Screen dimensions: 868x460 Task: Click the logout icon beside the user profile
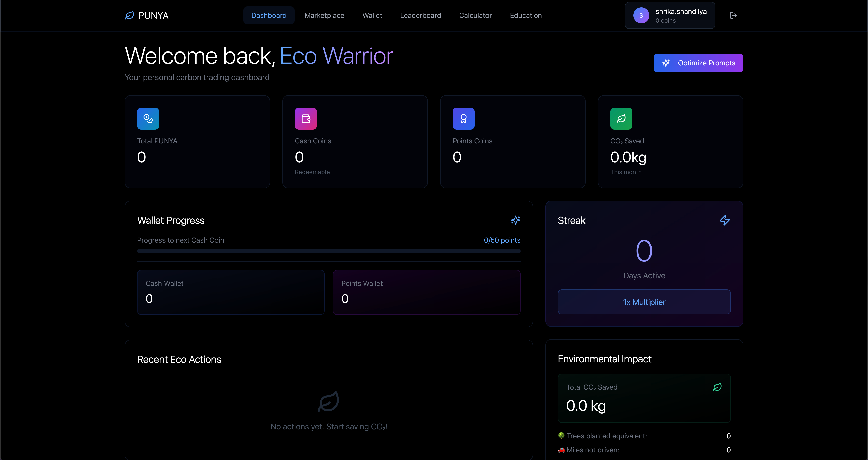pyautogui.click(x=733, y=16)
